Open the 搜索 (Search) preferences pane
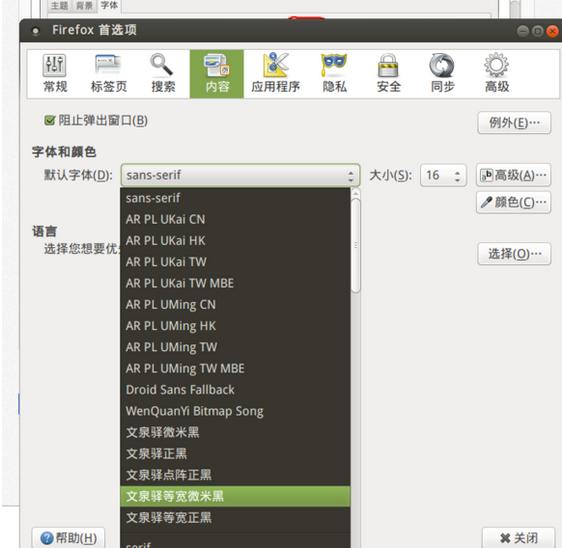This screenshot has height=548, width=562. 163,74
